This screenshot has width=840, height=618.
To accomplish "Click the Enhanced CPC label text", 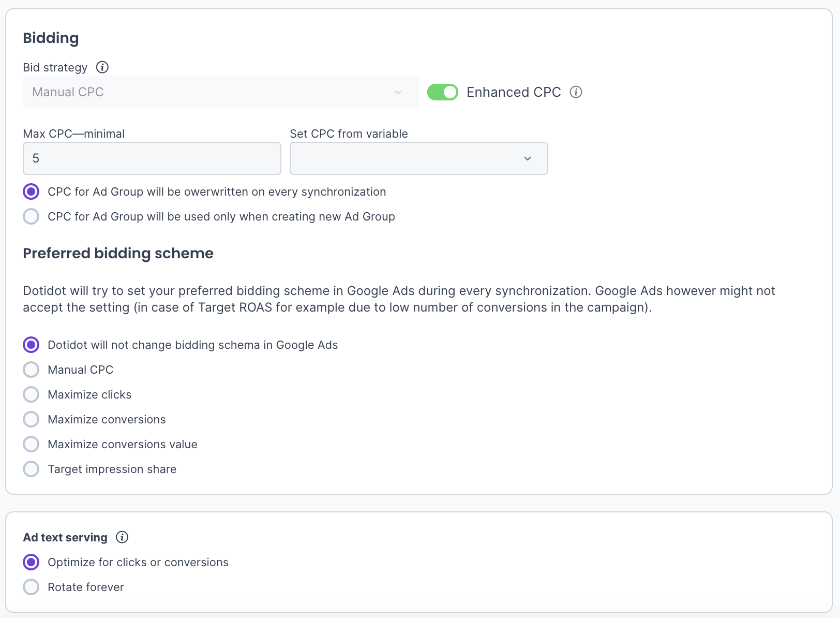I will coord(513,92).
